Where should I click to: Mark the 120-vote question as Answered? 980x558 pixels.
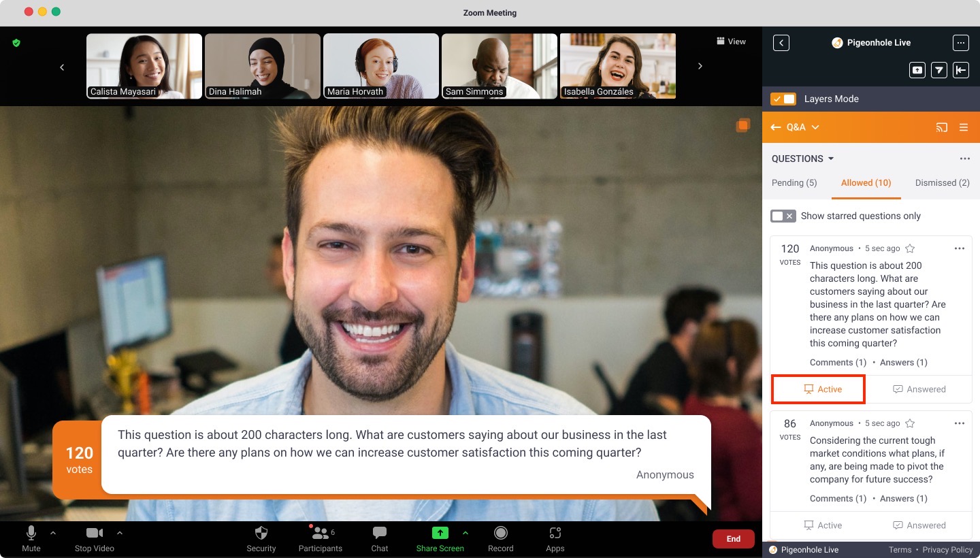pos(919,389)
